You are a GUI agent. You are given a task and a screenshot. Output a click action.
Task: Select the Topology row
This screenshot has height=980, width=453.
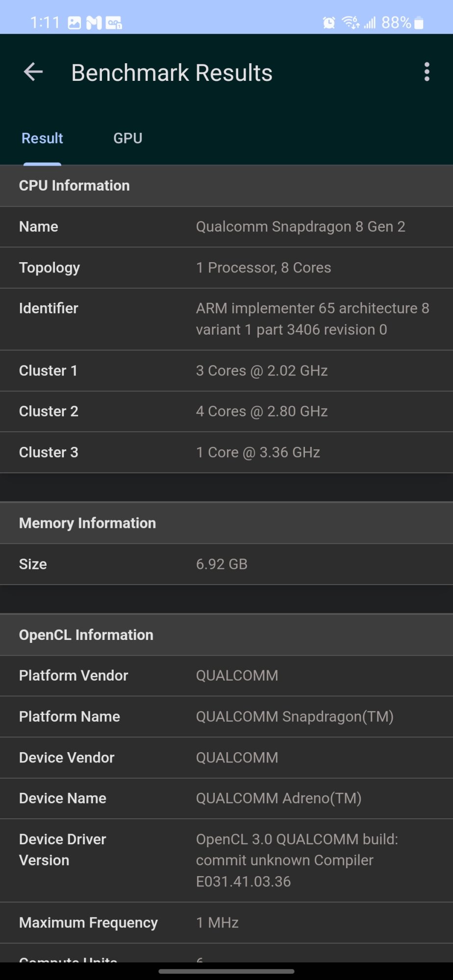tap(226, 268)
